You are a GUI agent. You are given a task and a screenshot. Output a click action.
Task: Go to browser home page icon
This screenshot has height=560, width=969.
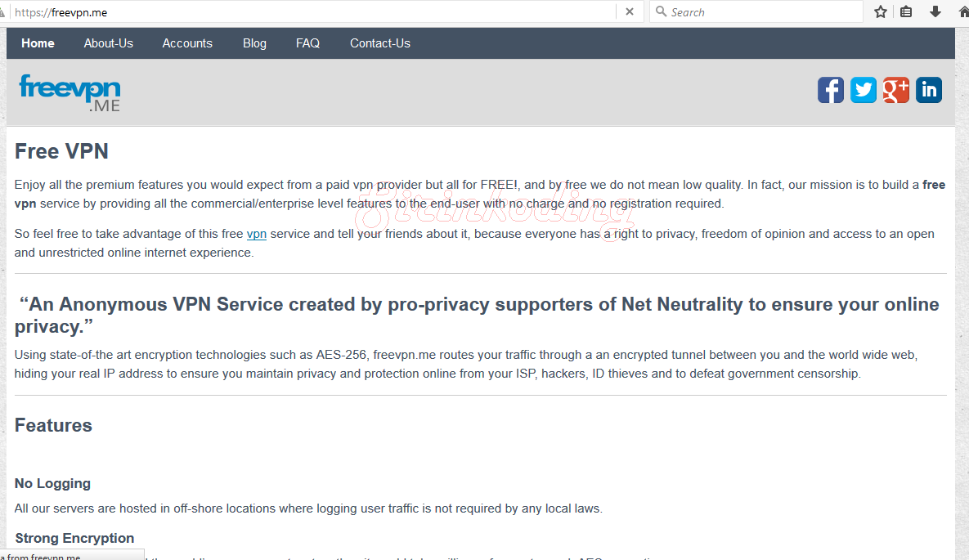(x=962, y=11)
